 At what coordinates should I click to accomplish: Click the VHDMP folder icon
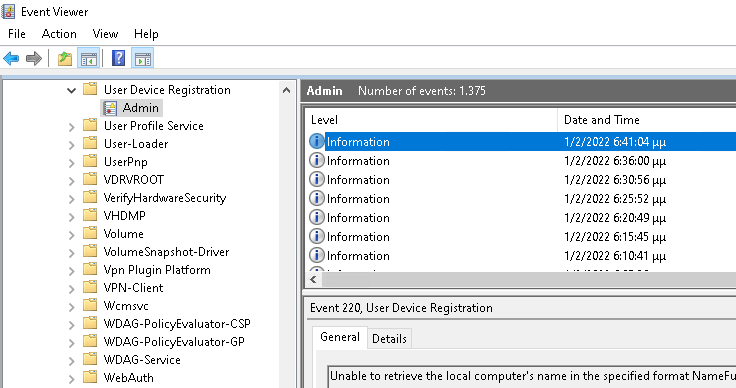(90, 215)
